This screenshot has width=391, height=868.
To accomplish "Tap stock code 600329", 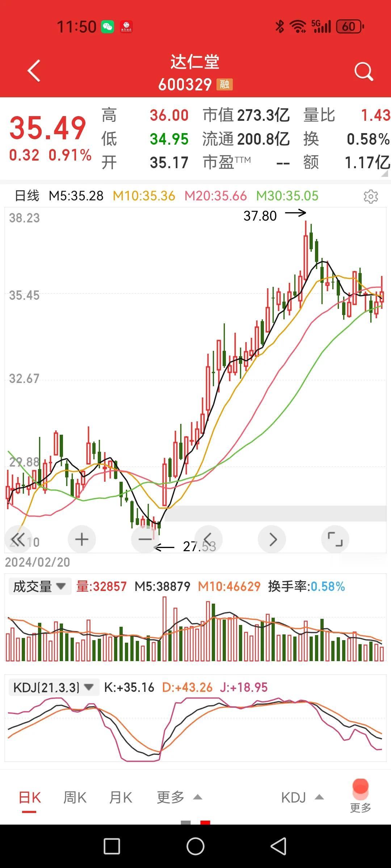I will [185, 85].
